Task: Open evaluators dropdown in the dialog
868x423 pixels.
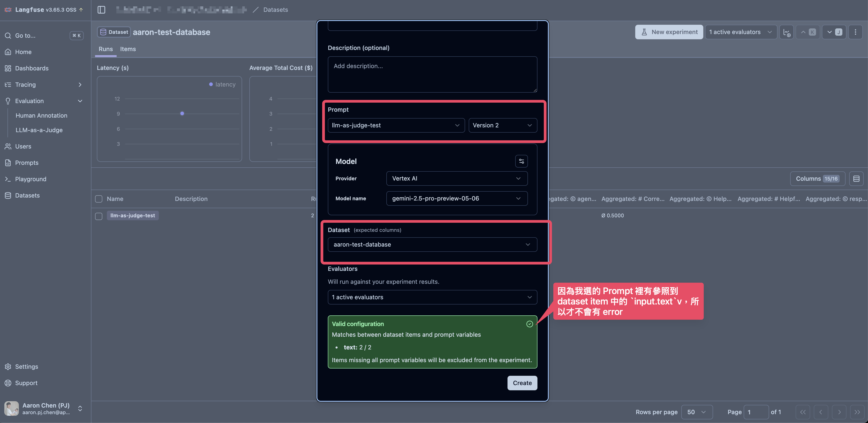Action: (x=432, y=297)
